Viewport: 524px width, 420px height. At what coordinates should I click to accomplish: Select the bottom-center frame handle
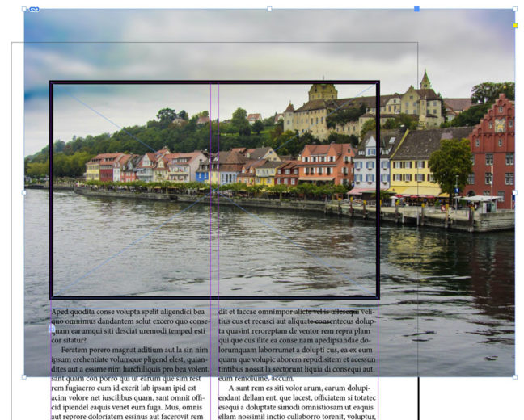tap(269, 377)
